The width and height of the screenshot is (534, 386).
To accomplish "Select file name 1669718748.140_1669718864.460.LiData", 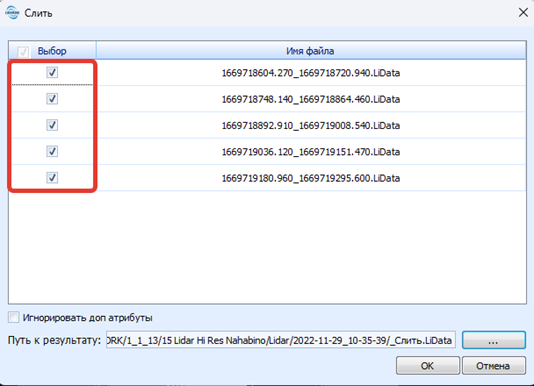I will point(311,99).
